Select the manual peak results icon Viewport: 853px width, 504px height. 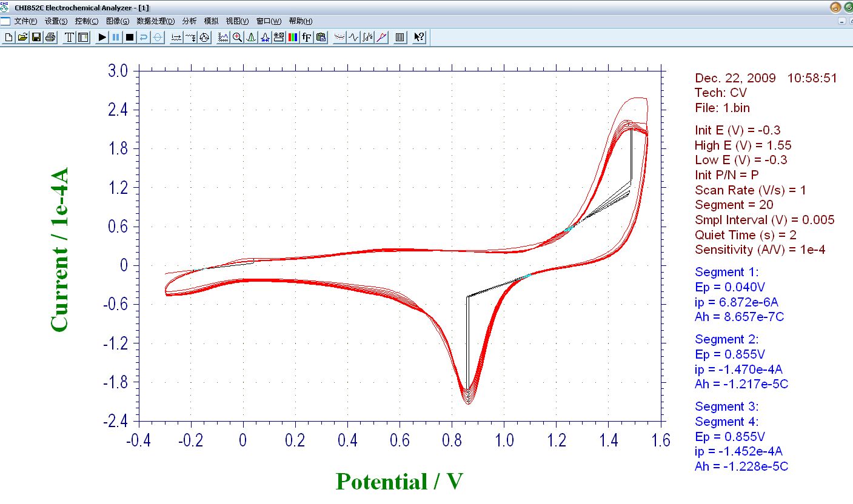(251, 38)
